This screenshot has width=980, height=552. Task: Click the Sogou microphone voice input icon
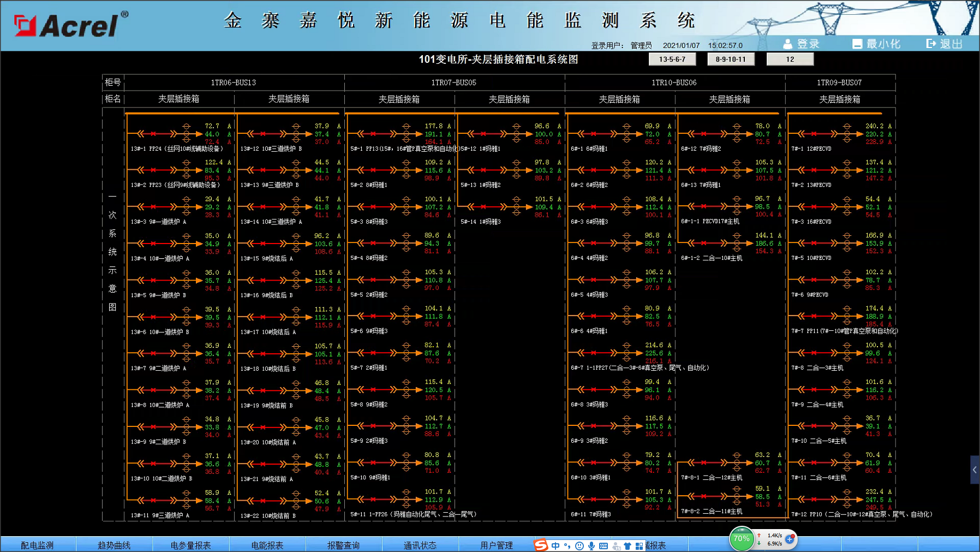point(591,545)
